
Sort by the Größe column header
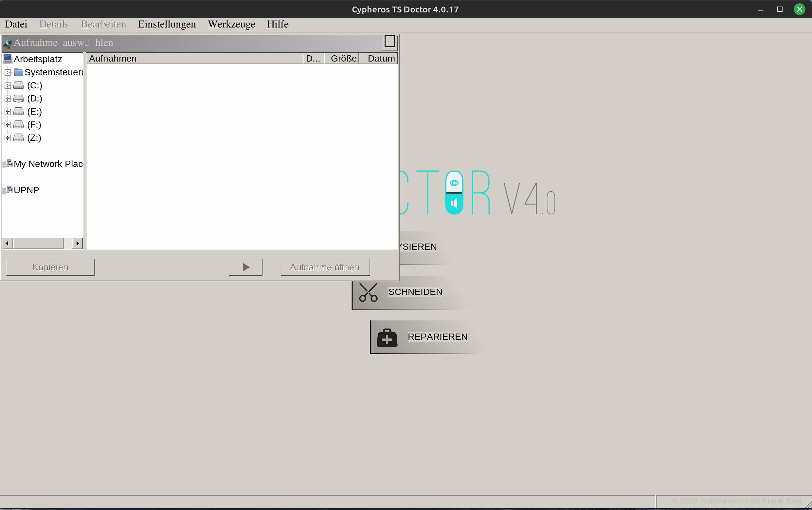click(x=341, y=58)
